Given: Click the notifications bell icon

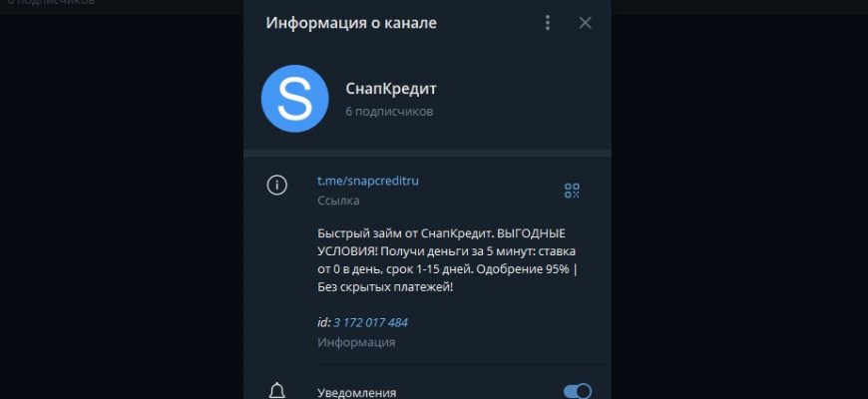Looking at the screenshot, I should tap(276, 391).
